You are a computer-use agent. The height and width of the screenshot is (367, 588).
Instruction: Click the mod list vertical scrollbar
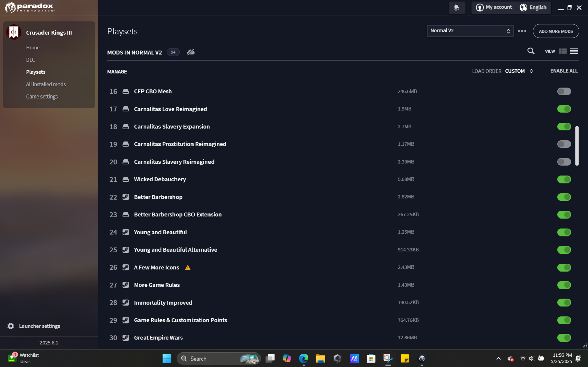click(577, 146)
